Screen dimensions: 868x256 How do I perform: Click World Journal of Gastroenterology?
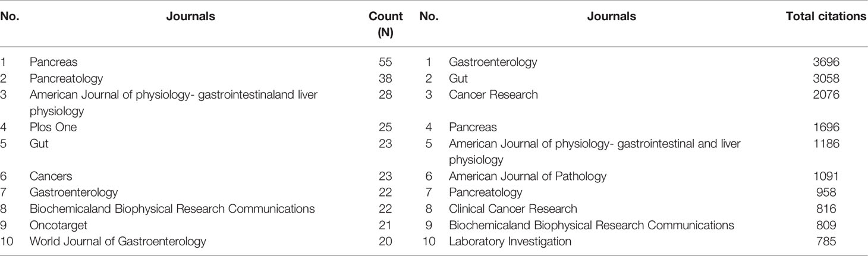[x=118, y=241]
